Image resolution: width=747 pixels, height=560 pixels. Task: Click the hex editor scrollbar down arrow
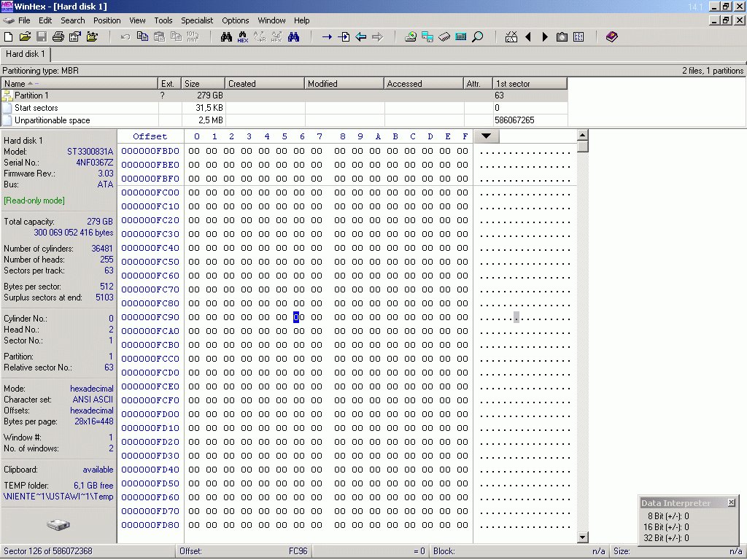click(582, 537)
